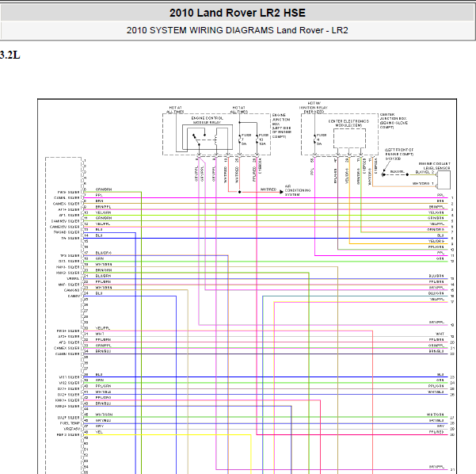
Task: Click the relay switch contact symbol
Action: (x=199, y=139)
